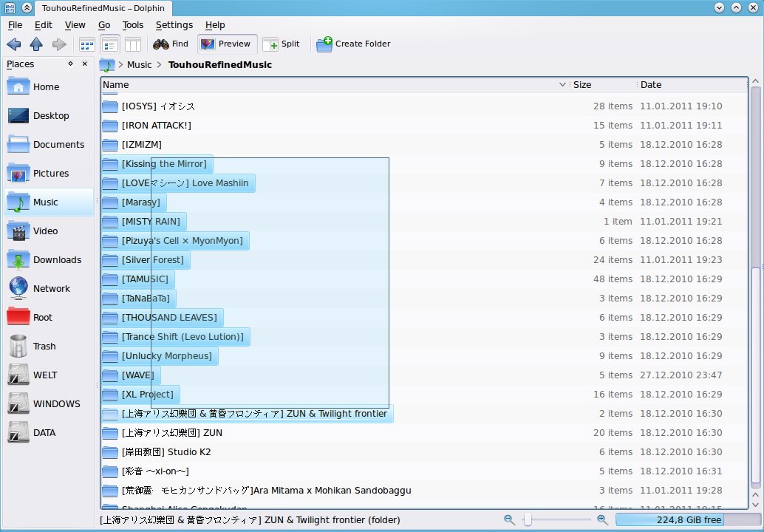
Task: Open Home in Places panel
Action: (49, 87)
